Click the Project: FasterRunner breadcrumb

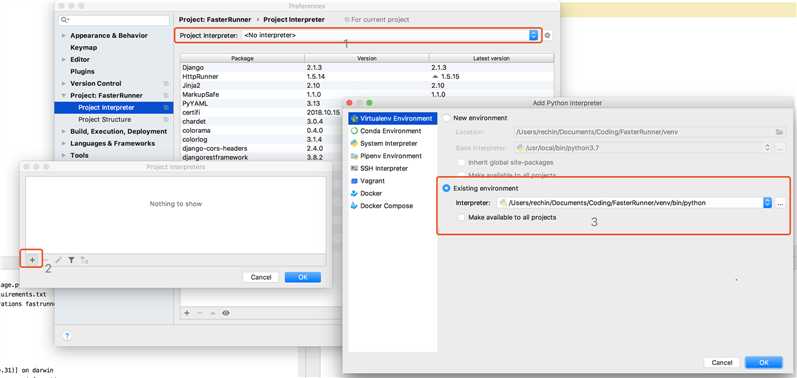click(x=214, y=19)
